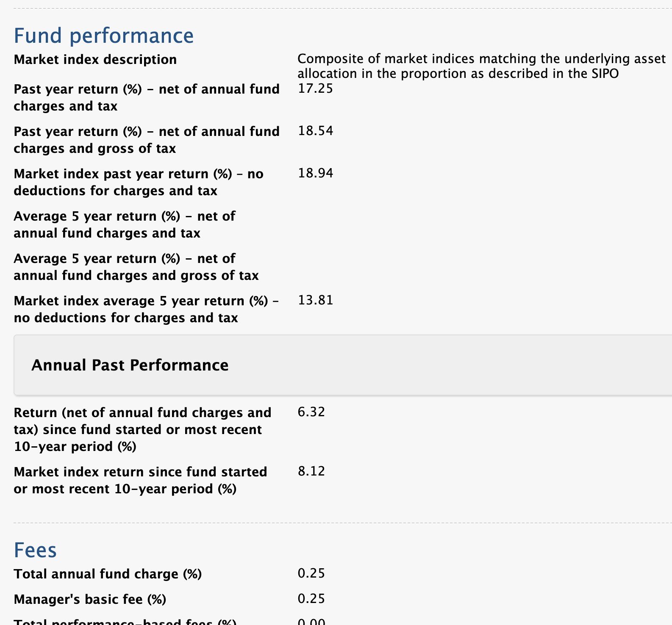Click the Manager's basic fee (%) label
The width and height of the screenshot is (672, 625).
90,600
